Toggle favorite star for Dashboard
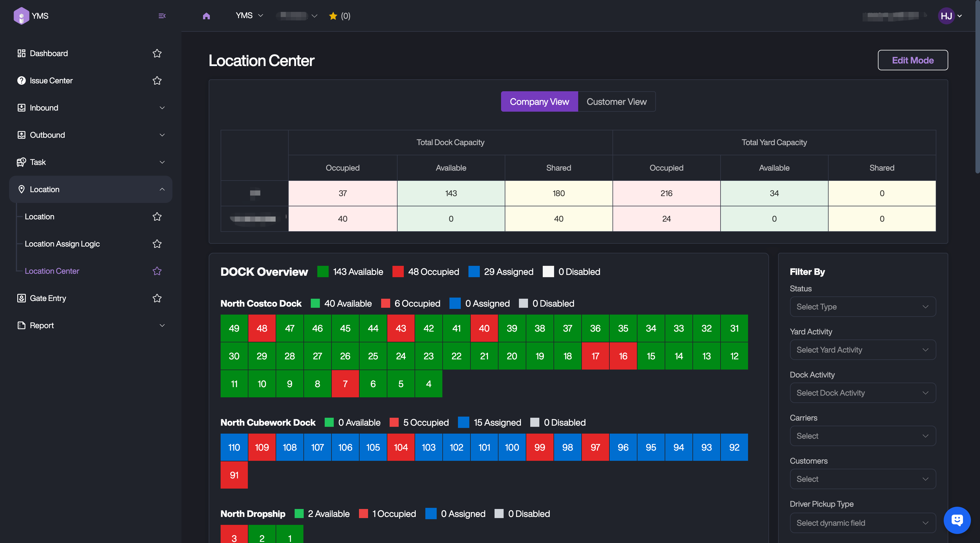This screenshot has height=543, width=980. (157, 53)
